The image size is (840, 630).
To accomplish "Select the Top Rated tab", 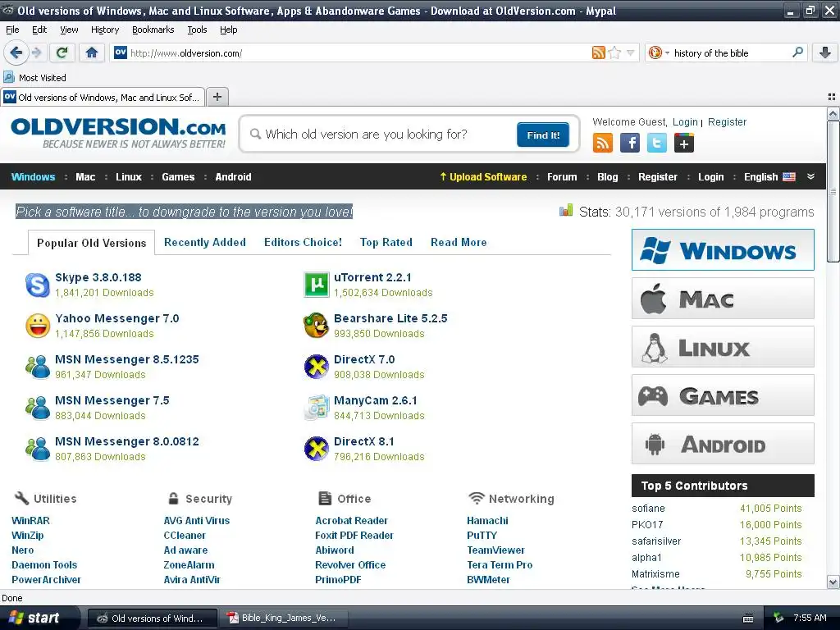I will (386, 242).
